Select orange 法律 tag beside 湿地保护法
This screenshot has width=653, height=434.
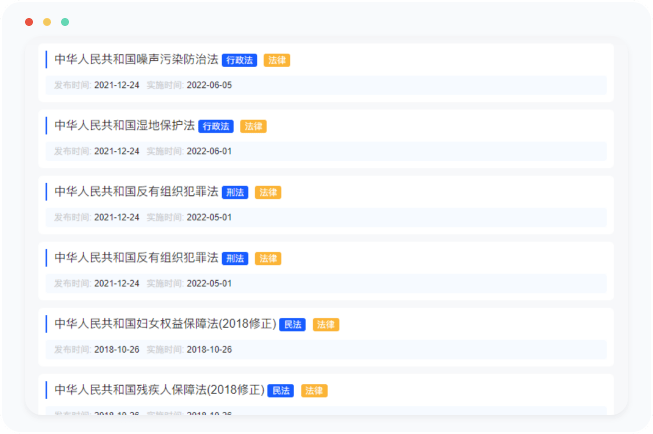253,126
